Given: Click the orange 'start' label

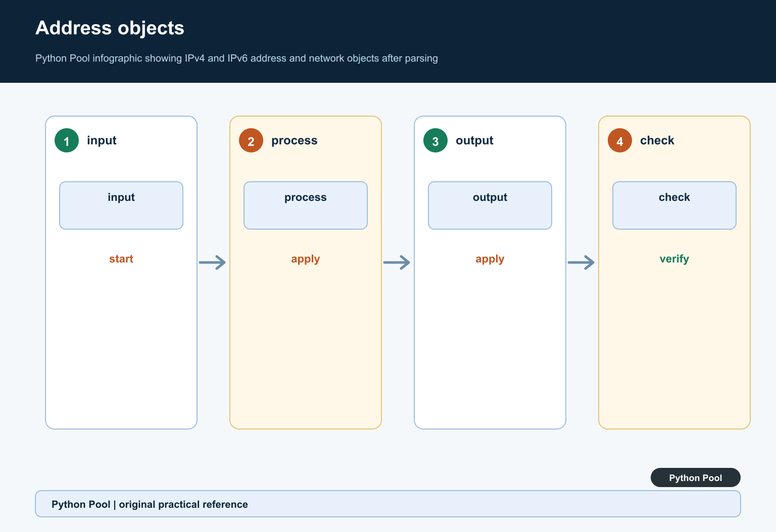Looking at the screenshot, I should point(121,259).
